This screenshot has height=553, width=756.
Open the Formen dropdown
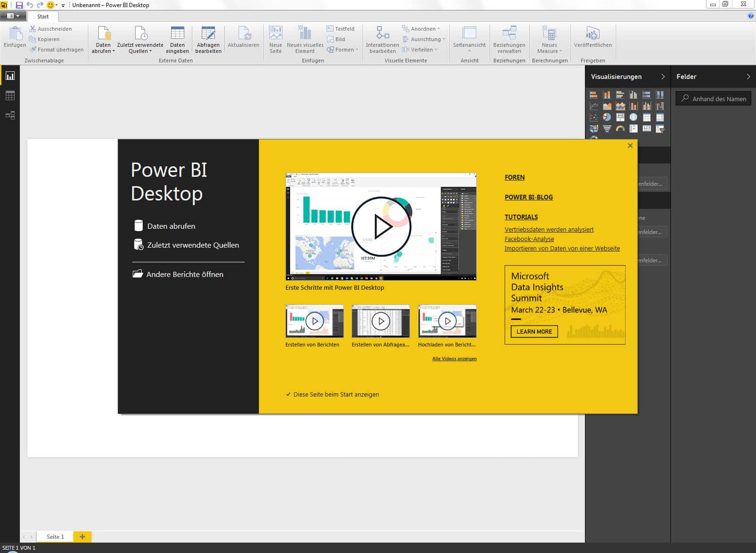pos(343,50)
